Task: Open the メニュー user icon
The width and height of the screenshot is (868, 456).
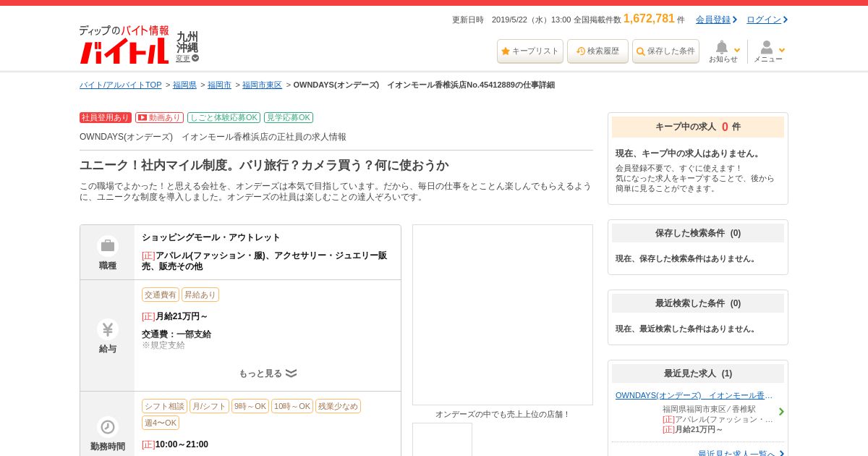Action: pos(767,48)
